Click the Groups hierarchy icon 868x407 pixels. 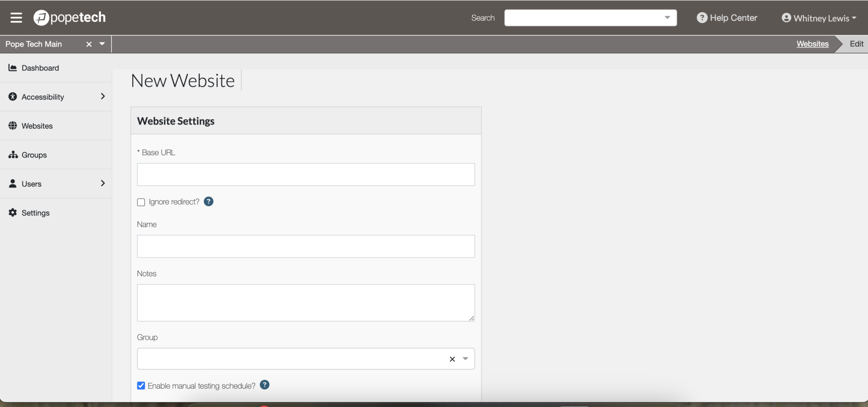click(x=13, y=155)
